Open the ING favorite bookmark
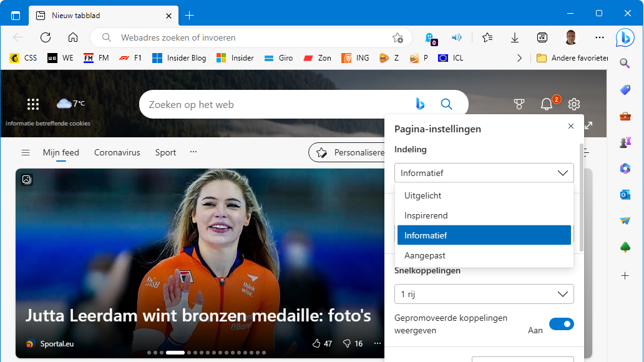644x362 pixels. coord(355,58)
